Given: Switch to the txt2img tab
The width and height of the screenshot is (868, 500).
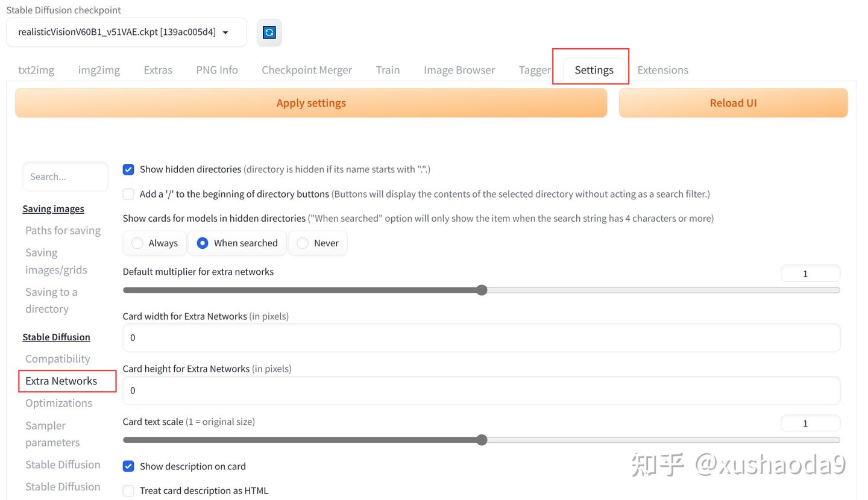Looking at the screenshot, I should (x=36, y=70).
